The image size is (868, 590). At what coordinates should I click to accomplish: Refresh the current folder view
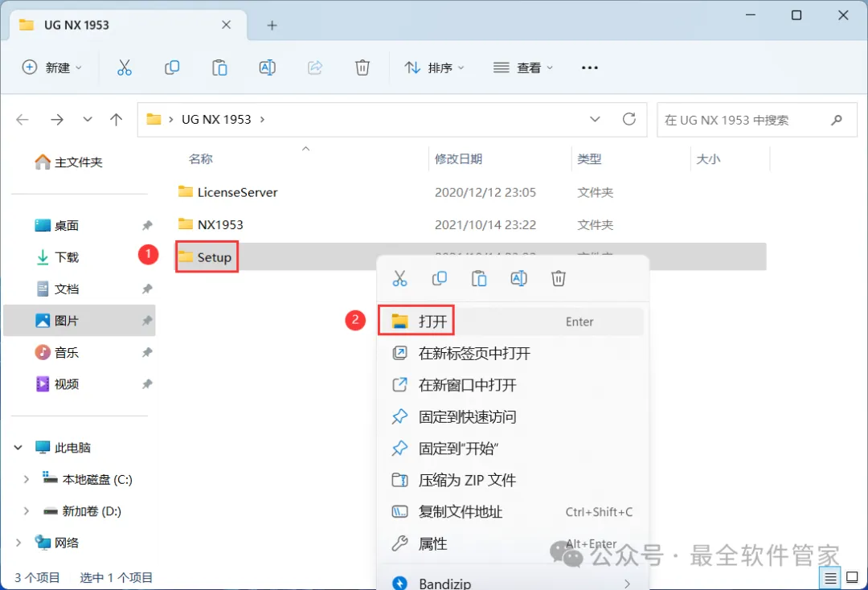[629, 119]
